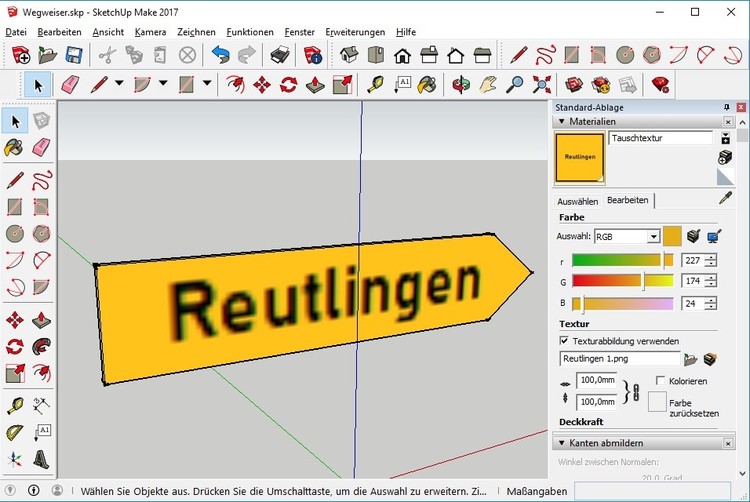Toggle the Standard-Ablage pin icon
This screenshot has width=750, height=502.
coord(727,107)
